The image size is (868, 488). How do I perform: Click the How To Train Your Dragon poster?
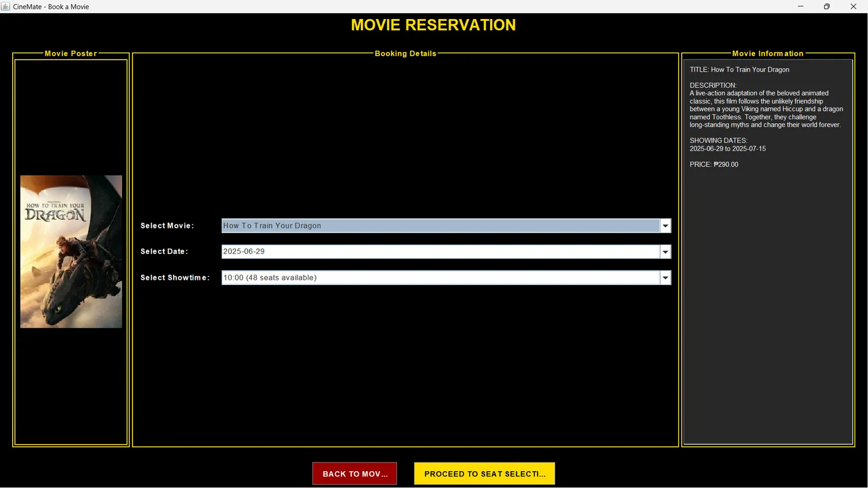point(71,252)
